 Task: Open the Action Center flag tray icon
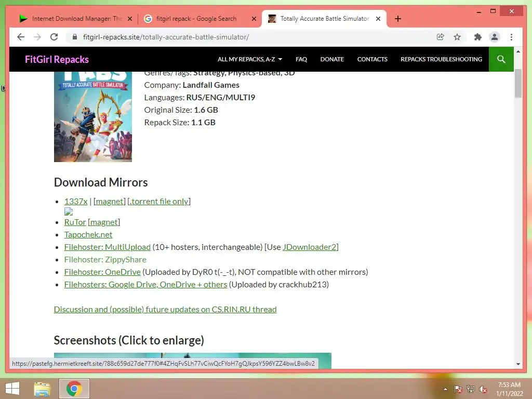point(458,389)
